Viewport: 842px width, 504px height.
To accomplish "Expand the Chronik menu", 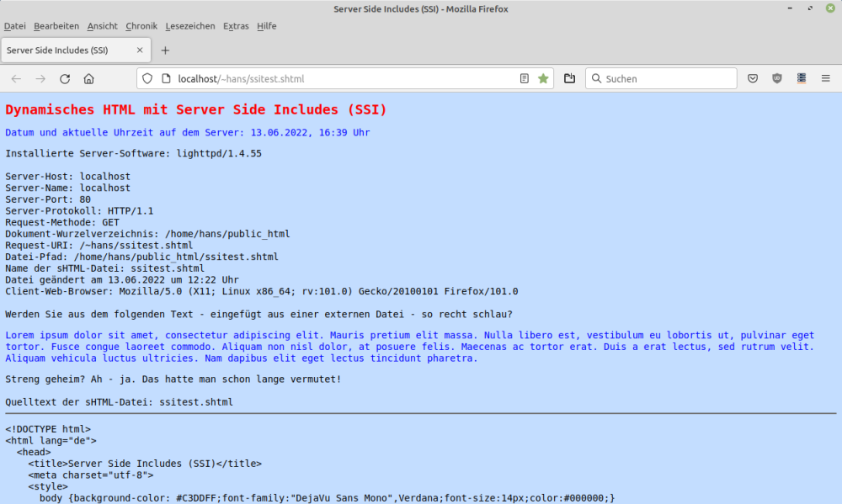I will click(141, 26).
